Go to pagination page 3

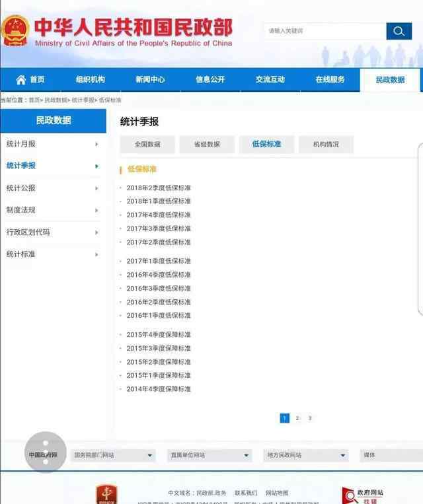[310, 418]
